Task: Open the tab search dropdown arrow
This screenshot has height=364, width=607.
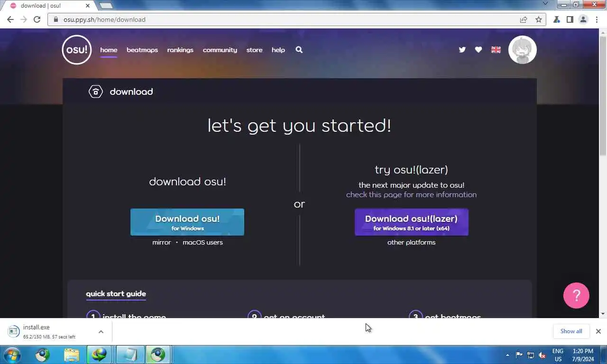Action: 545,4
